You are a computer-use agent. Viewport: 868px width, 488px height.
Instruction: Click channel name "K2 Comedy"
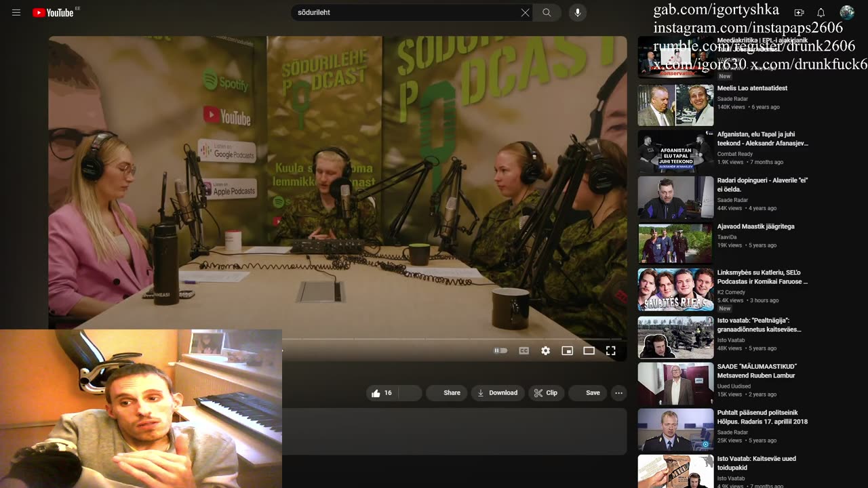[x=731, y=292]
